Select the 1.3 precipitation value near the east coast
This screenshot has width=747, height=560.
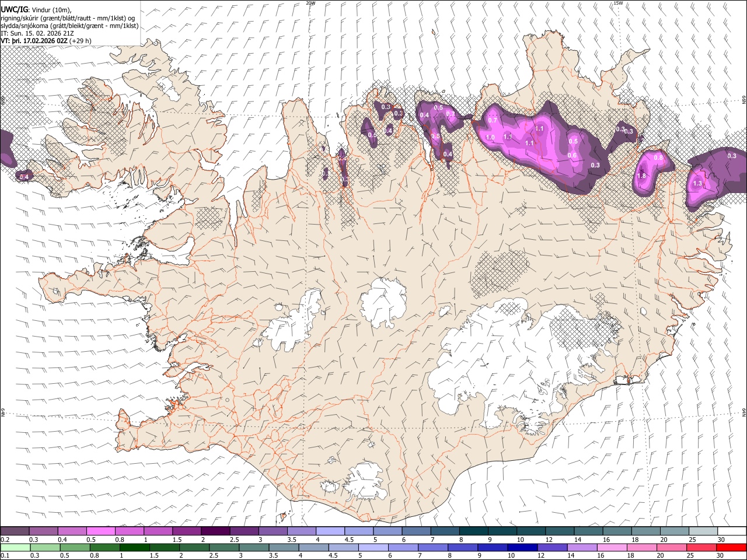(x=697, y=184)
